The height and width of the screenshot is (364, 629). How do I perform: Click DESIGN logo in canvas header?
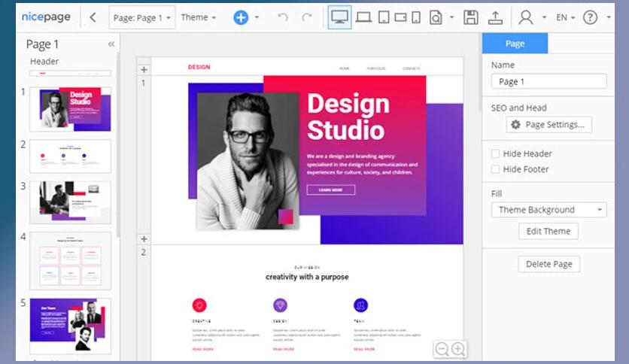pos(199,67)
